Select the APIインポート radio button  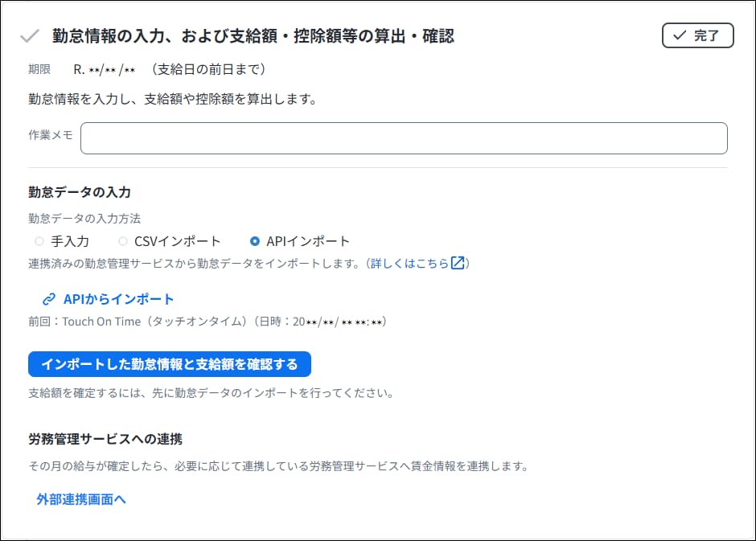click(255, 241)
